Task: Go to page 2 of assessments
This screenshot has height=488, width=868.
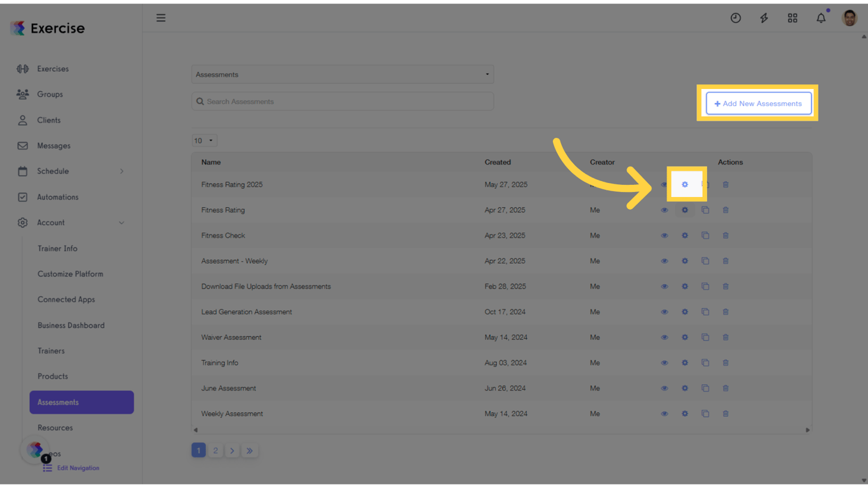Action: click(215, 450)
